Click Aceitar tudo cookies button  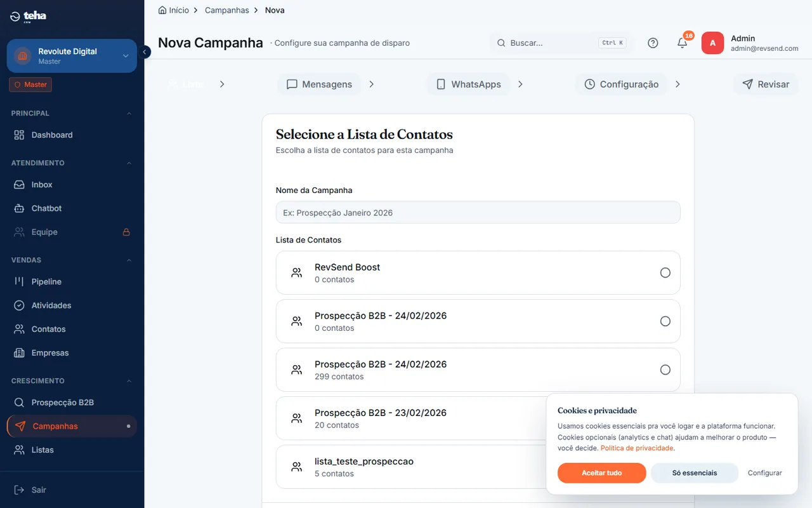pyautogui.click(x=601, y=473)
